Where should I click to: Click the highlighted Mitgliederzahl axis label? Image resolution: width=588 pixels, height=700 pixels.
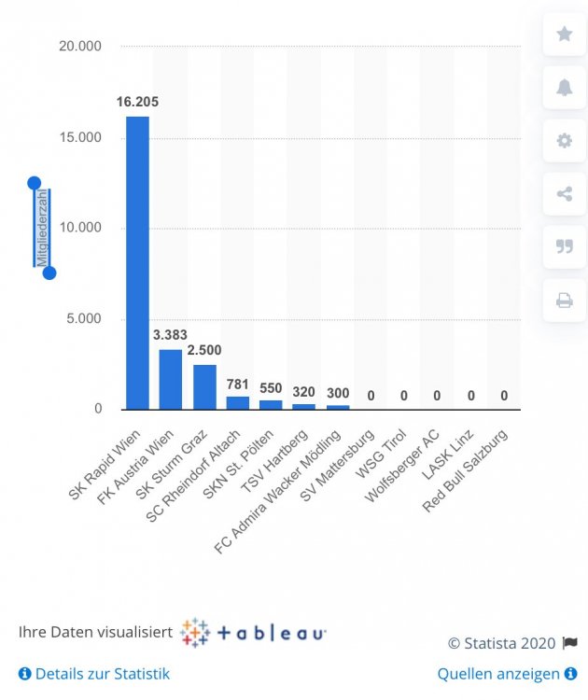pyautogui.click(x=42, y=228)
